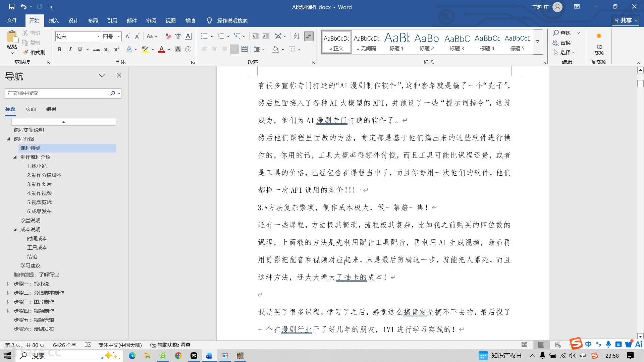The height and width of the screenshot is (362, 644).
Task: Click the Paste clipboard icon
Action: pyautogui.click(x=12, y=37)
